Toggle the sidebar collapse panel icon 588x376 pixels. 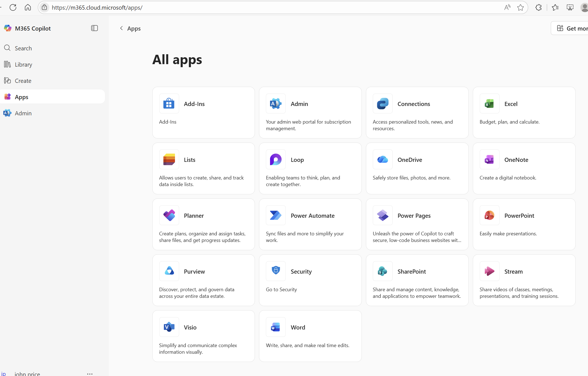coord(95,28)
